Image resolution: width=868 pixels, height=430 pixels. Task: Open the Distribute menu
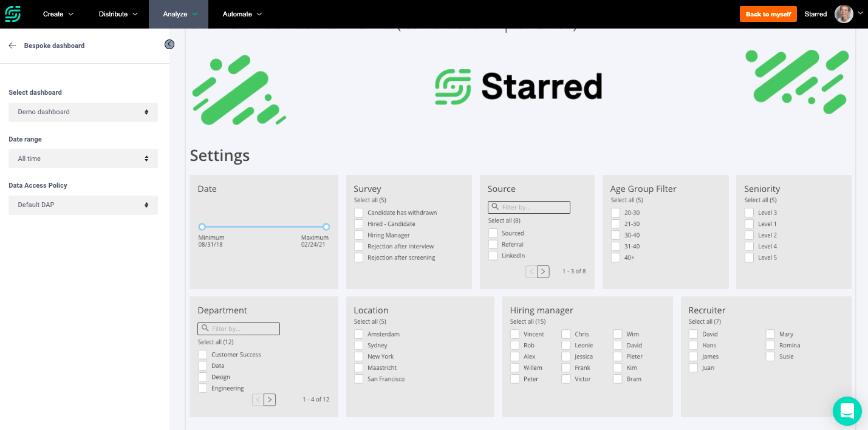tap(118, 14)
